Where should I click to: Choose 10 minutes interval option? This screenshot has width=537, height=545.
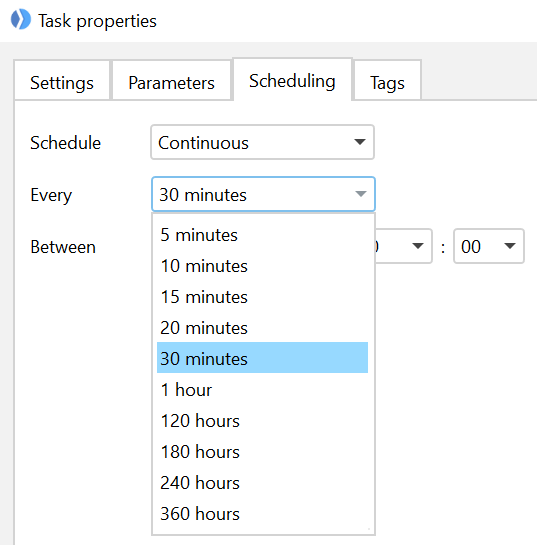pos(262,266)
